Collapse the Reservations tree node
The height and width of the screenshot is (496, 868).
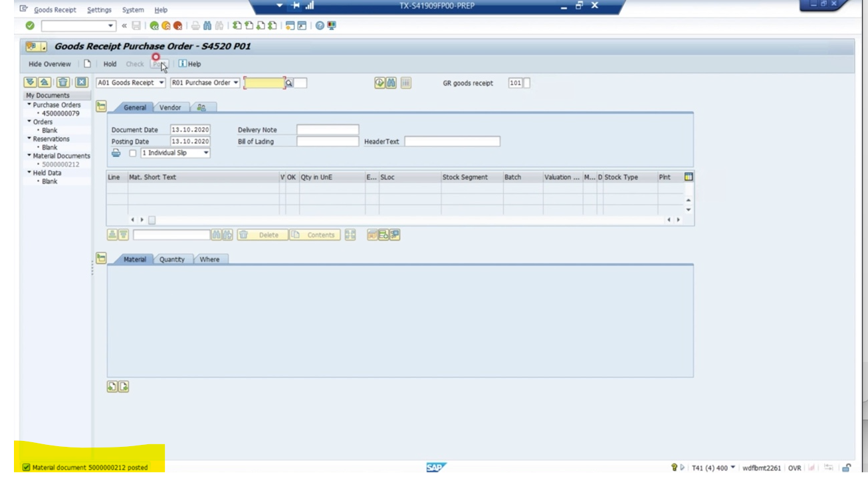[x=29, y=139]
